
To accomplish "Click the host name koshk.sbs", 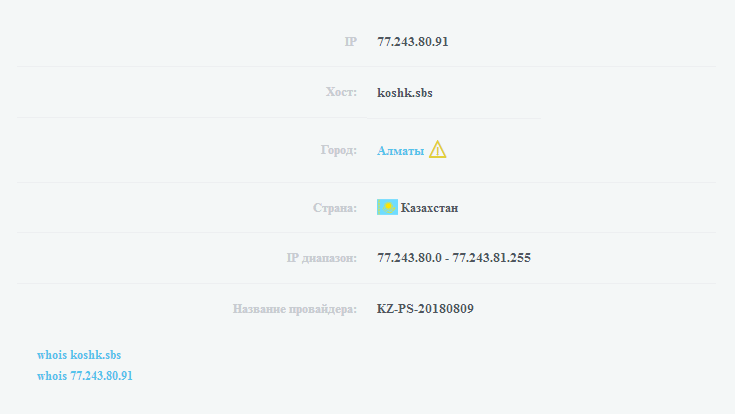I will point(405,93).
